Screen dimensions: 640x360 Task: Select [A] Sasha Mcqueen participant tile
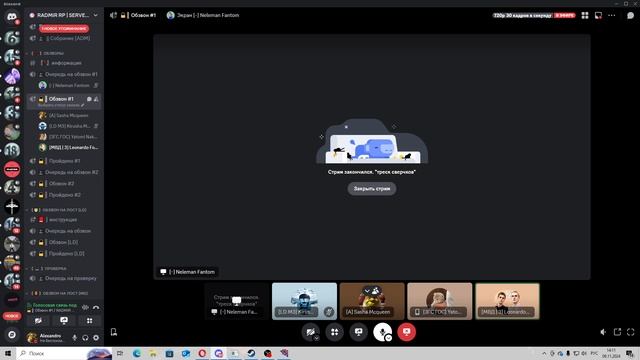(x=372, y=301)
